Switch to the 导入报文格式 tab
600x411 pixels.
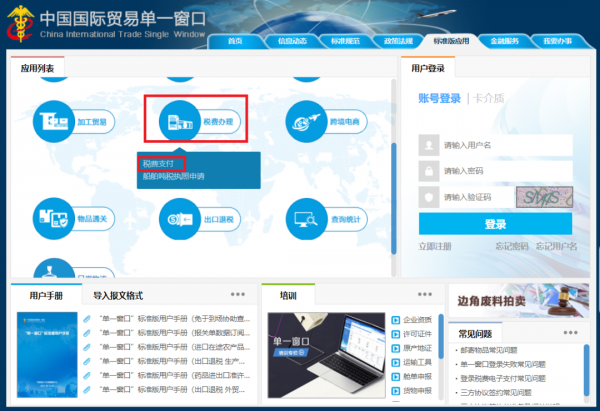(x=118, y=295)
